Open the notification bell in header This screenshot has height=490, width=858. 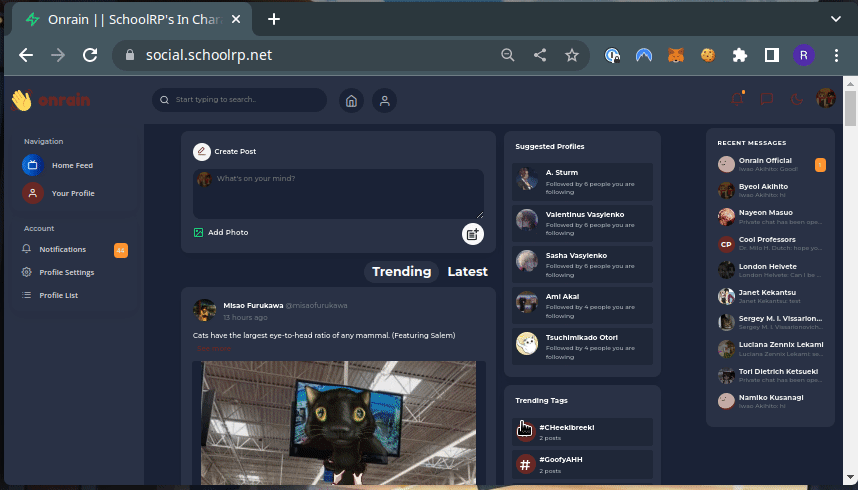(x=738, y=99)
